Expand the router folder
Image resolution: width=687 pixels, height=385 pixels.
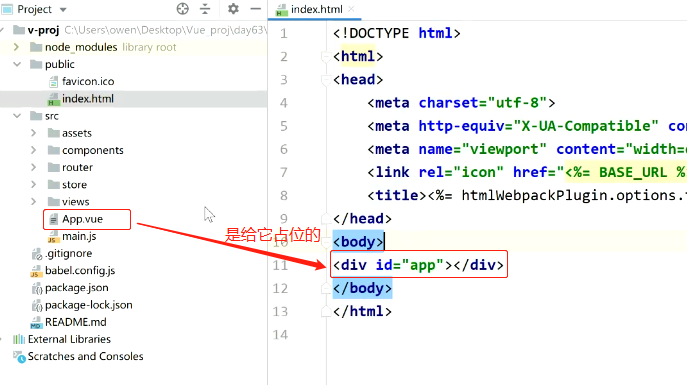[x=34, y=167]
